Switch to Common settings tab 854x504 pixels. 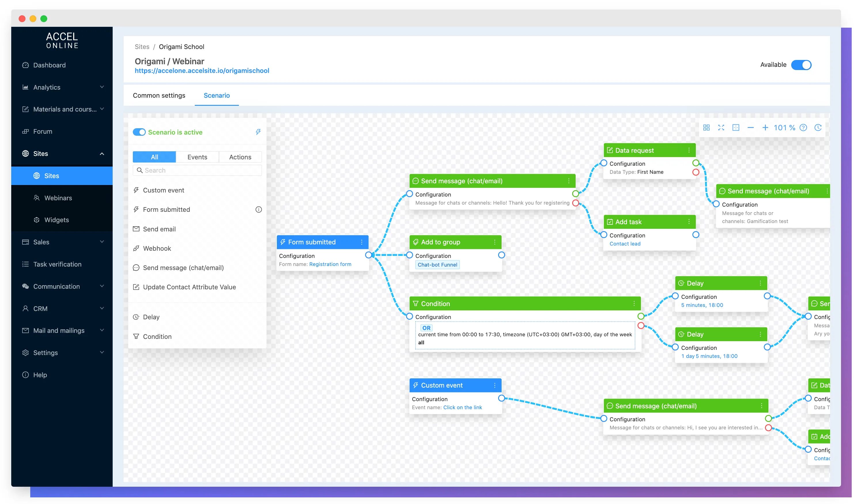159,95
